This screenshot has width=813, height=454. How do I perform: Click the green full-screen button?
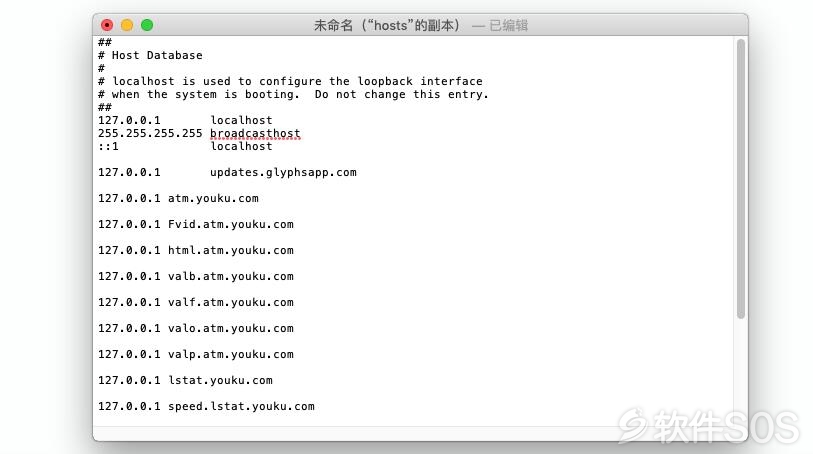147,25
